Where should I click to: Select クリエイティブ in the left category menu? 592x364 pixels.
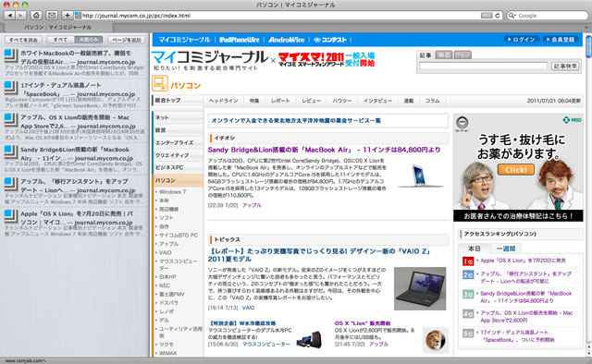[178, 155]
